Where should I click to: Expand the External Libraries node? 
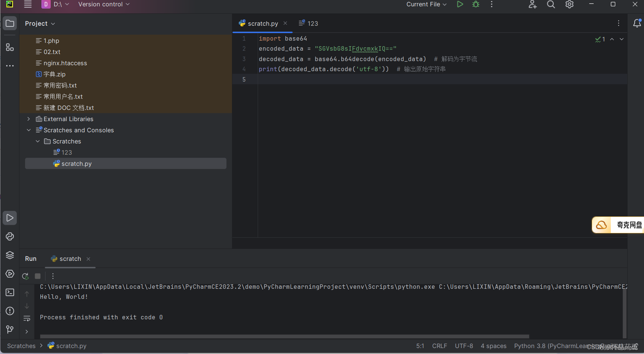click(x=29, y=119)
